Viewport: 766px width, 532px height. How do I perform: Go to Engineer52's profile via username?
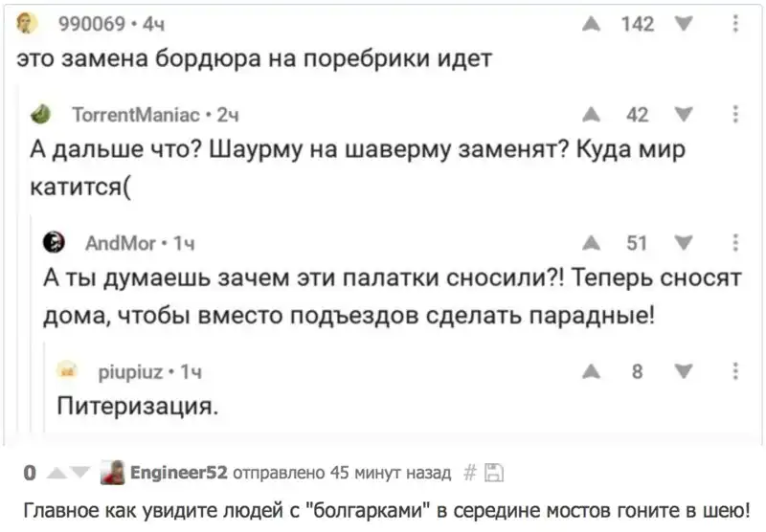(178, 472)
